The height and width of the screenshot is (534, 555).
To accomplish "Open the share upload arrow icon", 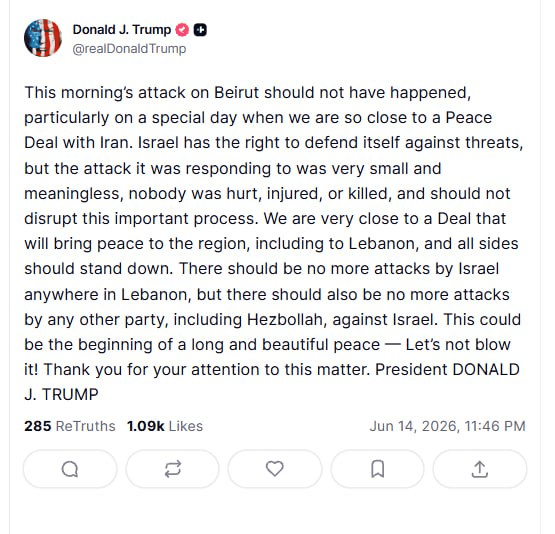I will click(x=480, y=469).
